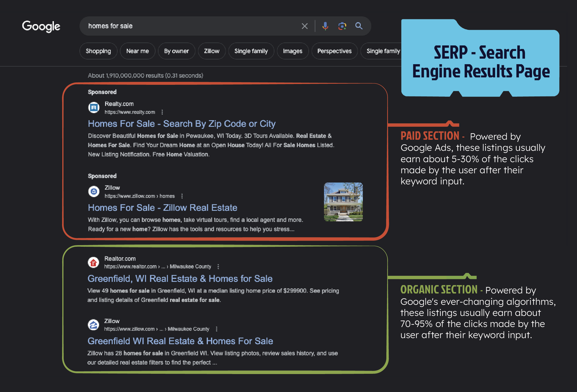Click the magnifying glass search icon
Viewport: 577px width, 392px height.
pos(359,26)
